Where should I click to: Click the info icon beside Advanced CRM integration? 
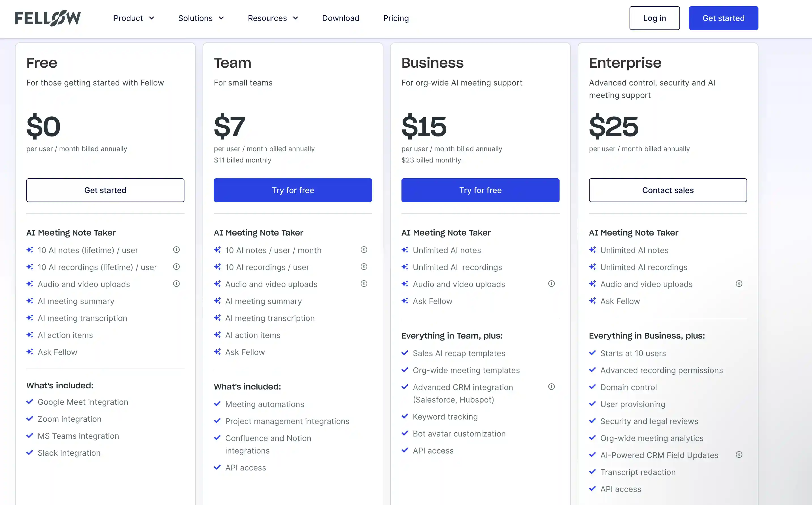click(x=551, y=387)
